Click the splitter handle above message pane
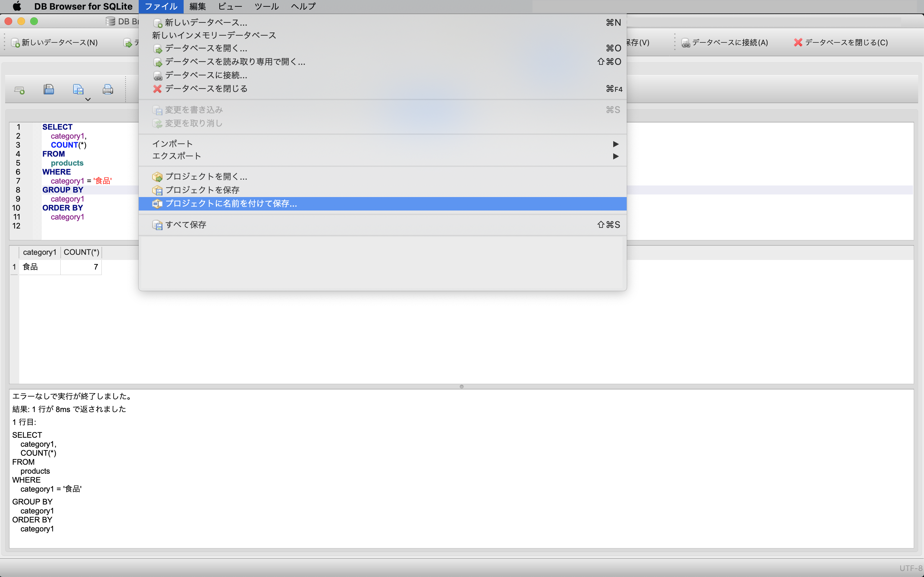 coord(461,387)
